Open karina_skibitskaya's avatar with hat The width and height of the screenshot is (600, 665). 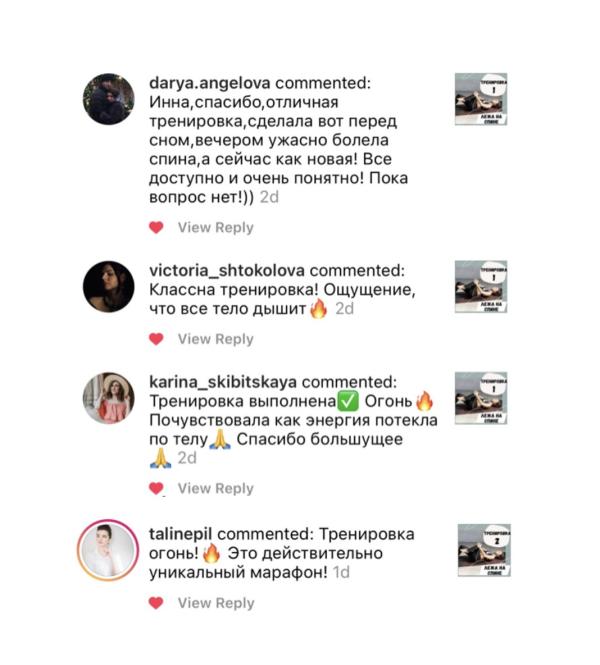tap(109, 398)
